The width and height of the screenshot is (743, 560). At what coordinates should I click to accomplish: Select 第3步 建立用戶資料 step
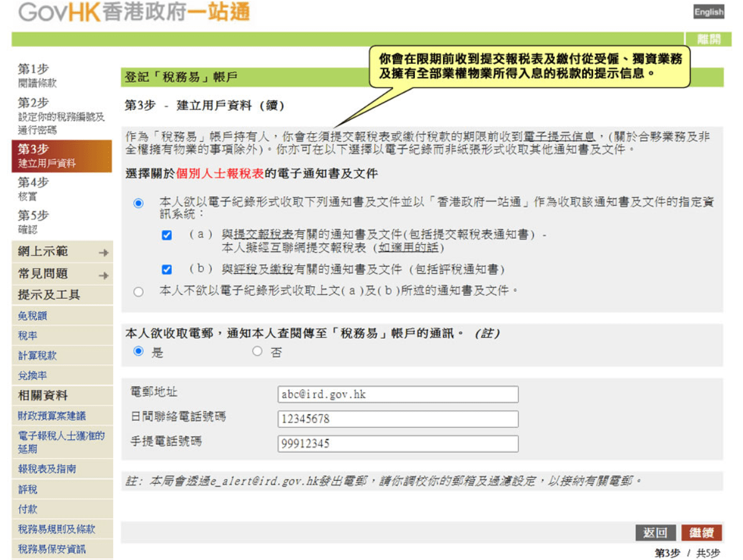click(x=62, y=156)
